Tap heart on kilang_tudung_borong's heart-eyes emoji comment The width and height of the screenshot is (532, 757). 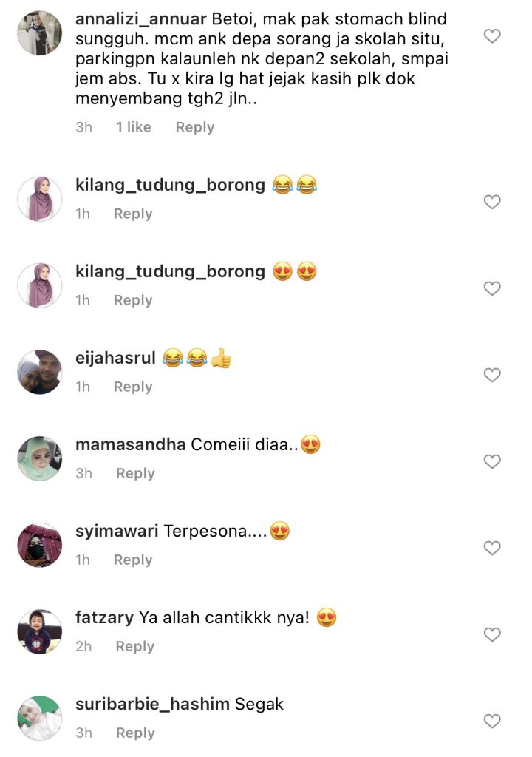pyautogui.click(x=492, y=288)
